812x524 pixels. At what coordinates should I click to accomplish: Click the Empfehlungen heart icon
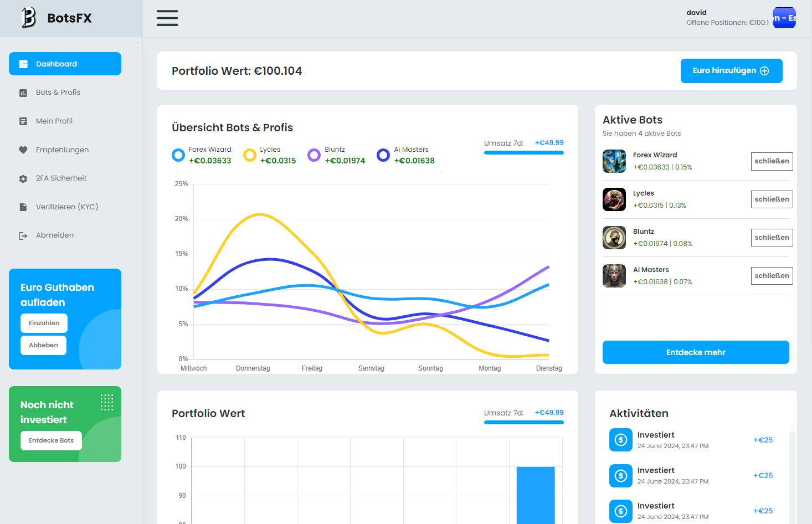(x=23, y=150)
